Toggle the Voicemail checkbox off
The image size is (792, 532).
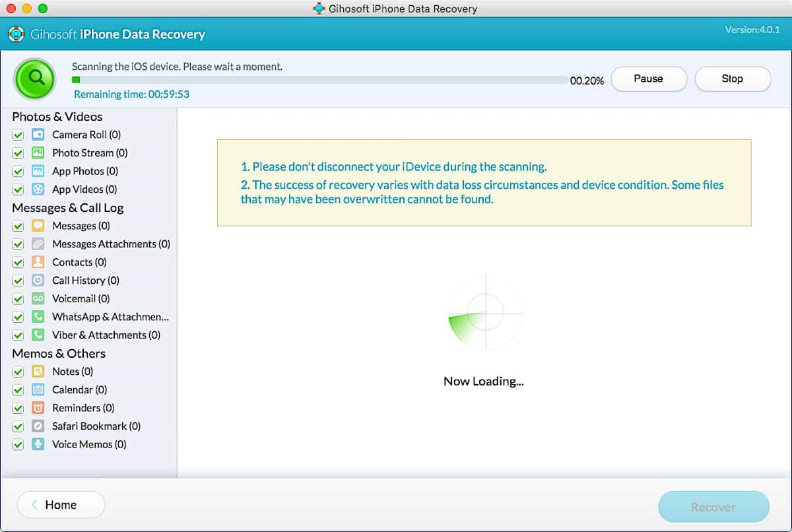(x=18, y=299)
